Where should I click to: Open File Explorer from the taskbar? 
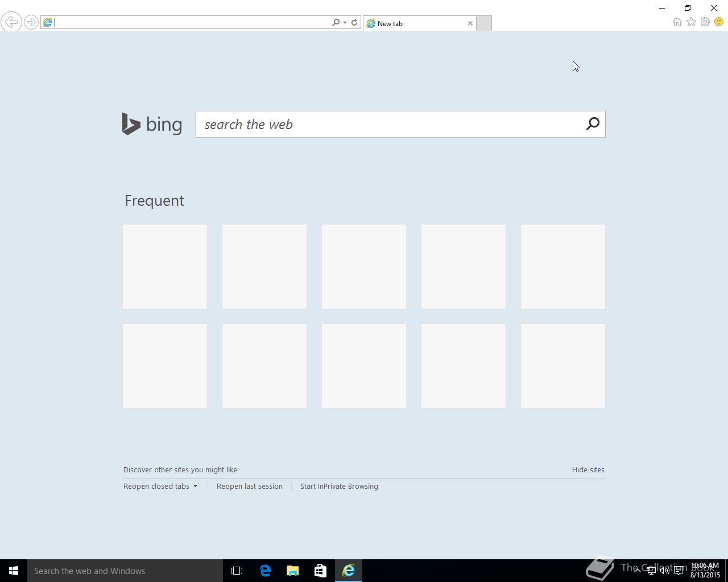point(293,571)
